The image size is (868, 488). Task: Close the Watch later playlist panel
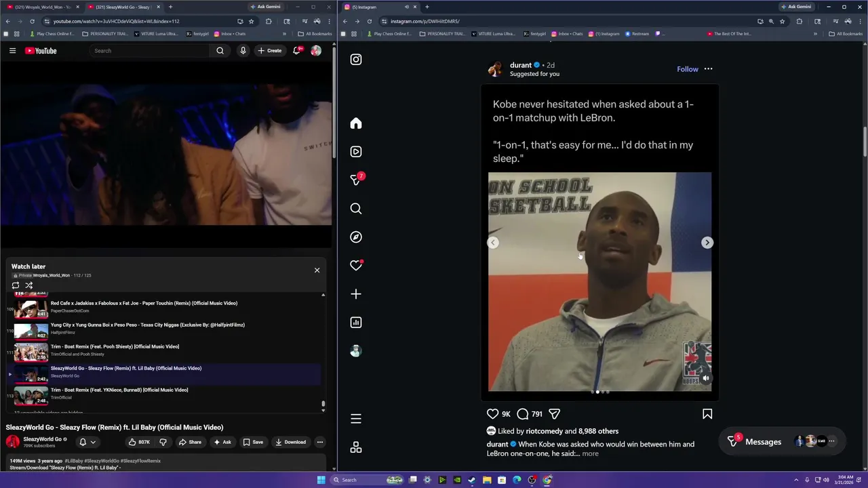pos(317,270)
